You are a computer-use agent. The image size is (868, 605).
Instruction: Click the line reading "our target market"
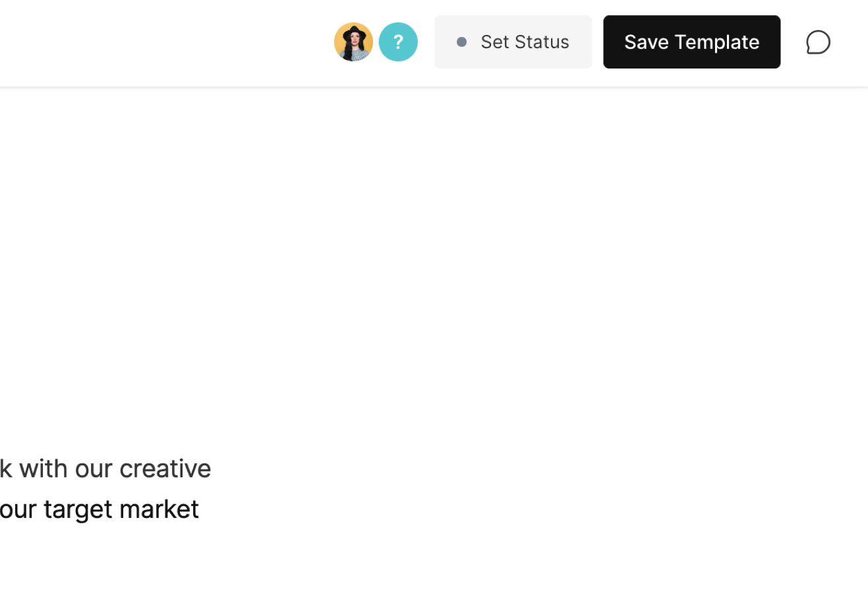pyautogui.click(x=99, y=509)
